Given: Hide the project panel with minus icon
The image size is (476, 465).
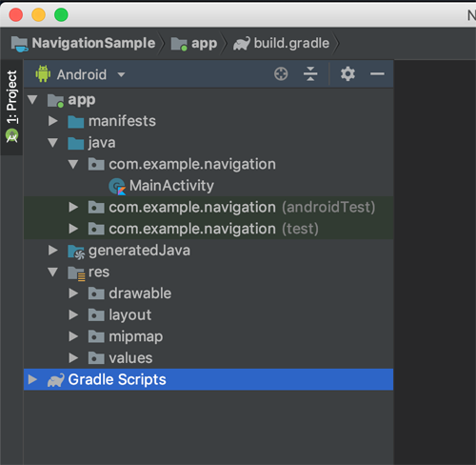Looking at the screenshot, I should (x=377, y=74).
